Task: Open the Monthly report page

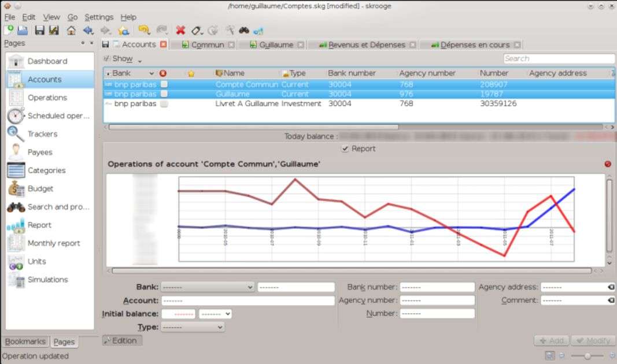Action: click(50, 243)
